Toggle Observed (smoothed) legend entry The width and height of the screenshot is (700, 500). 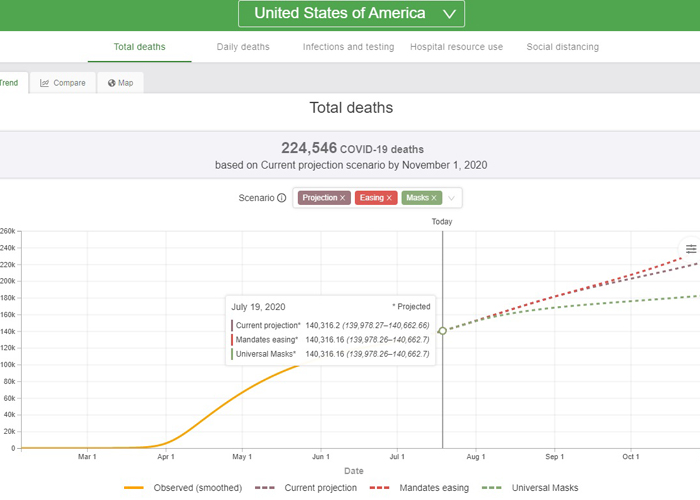pyautogui.click(x=183, y=488)
